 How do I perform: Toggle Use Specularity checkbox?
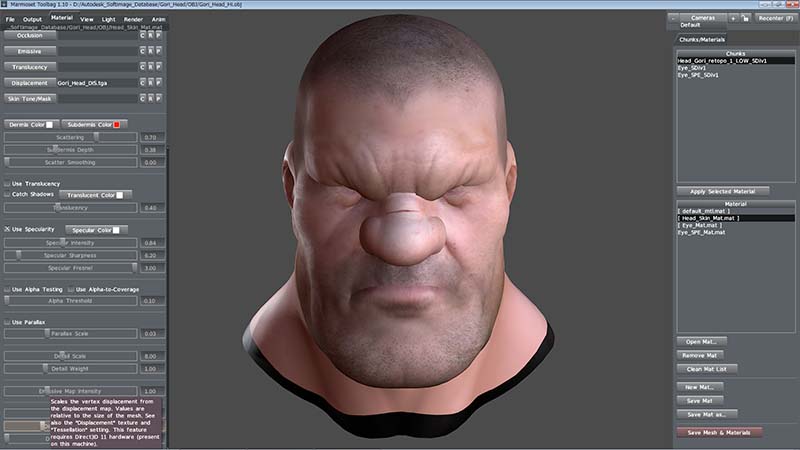coord(7,229)
